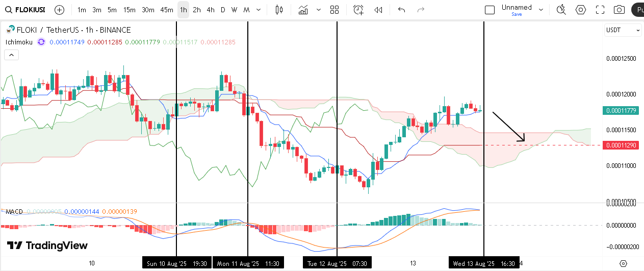
Task: Open time axis settings gear icon
Action: (623, 263)
